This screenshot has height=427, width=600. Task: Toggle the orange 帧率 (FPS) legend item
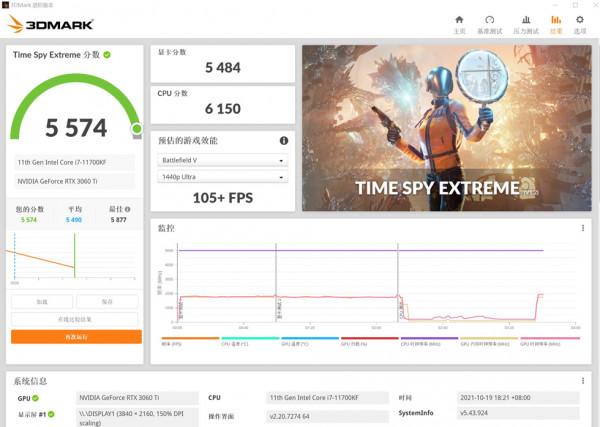coord(190,341)
